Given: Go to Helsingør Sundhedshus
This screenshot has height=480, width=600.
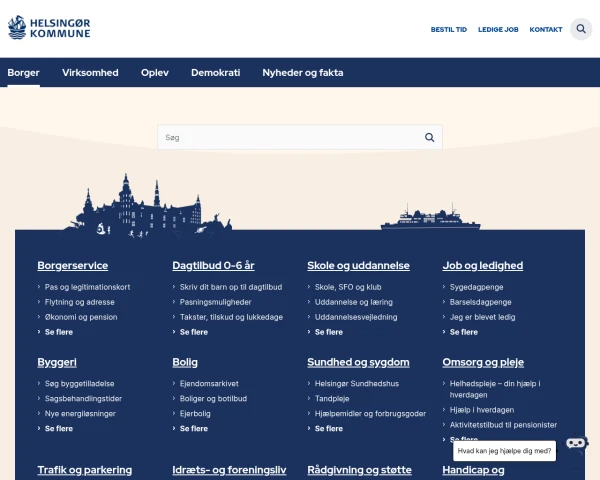Looking at the screenshot, I should pyautogui.click(x=357, y=384).
